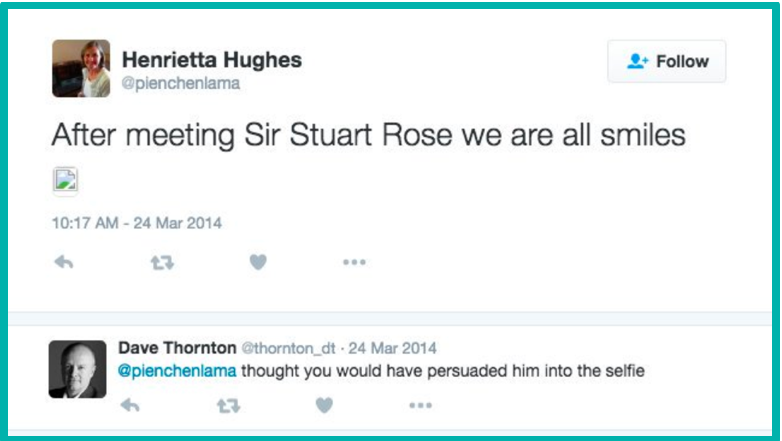Viewport: 782px width, 441px height.
Task: Visit Dave Thornton's profile via his name
Action: point(176,348)
